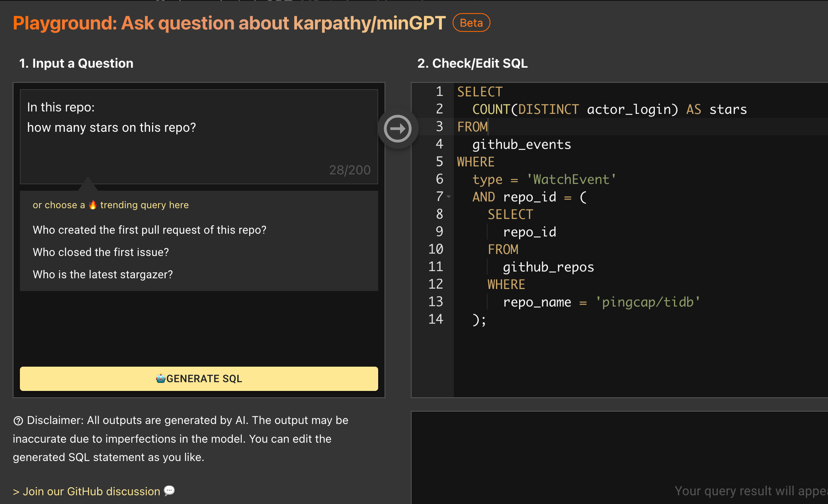Click line number 3 in the SQL editor
This screenshot has width=828, height=504.
(x=439, y=127)
